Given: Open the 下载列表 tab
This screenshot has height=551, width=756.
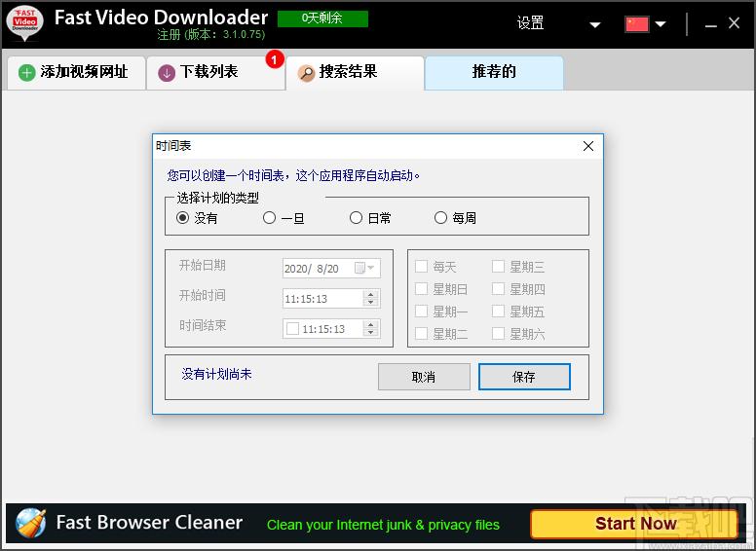Looking at the screenshot, I should [x=208, y=72].
